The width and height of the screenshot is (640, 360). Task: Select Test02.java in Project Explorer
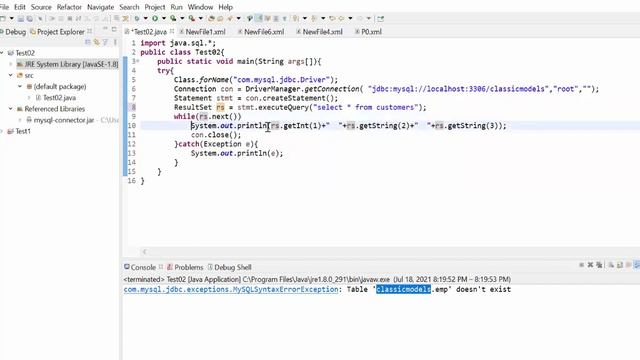[59, 98]
